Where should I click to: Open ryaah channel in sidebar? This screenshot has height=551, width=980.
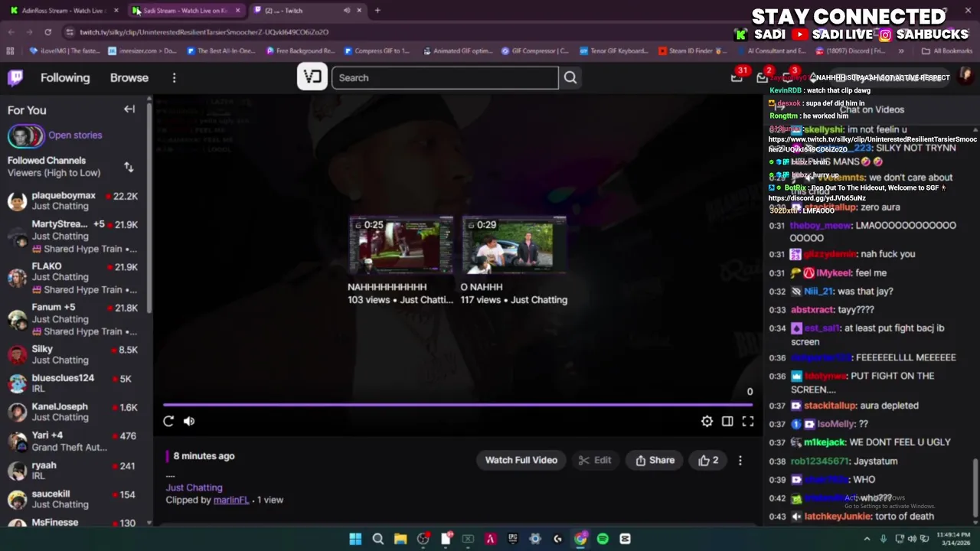[x=73, y=470]
